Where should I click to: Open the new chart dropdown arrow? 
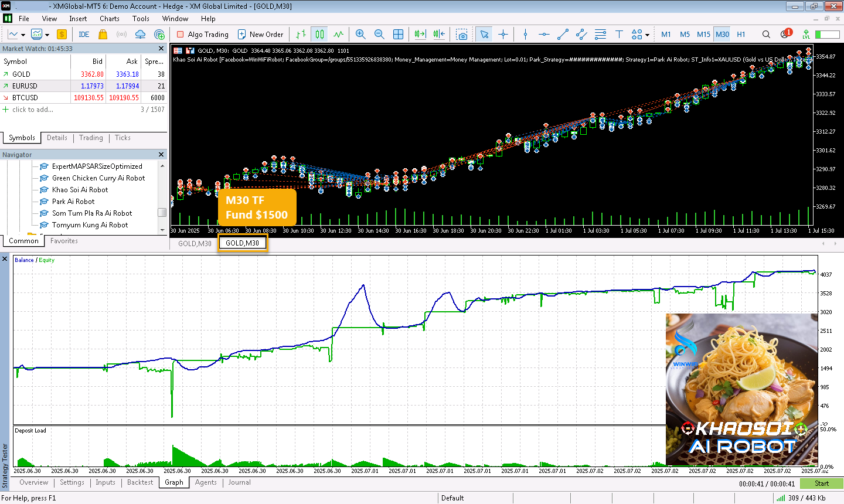tap(23, 35)
